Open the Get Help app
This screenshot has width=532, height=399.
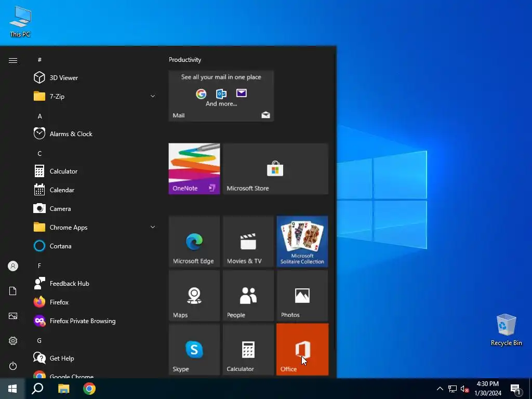(95, 358)
